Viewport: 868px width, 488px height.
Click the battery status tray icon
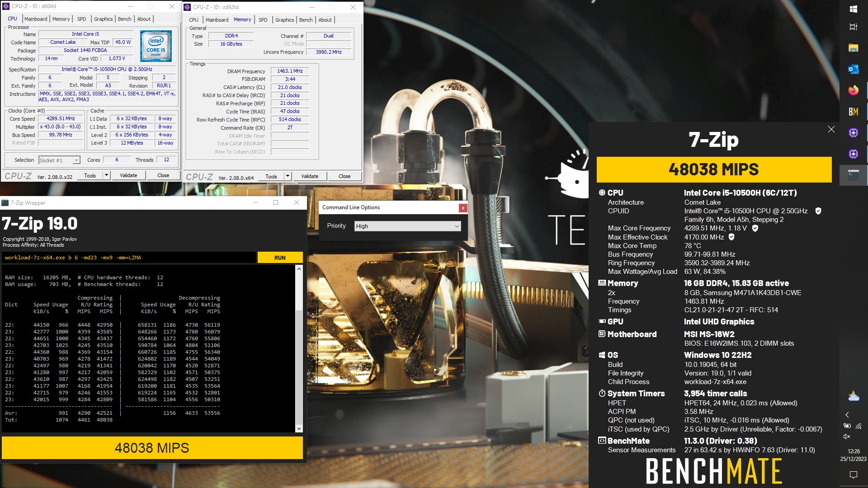click(x=847, y=426)
